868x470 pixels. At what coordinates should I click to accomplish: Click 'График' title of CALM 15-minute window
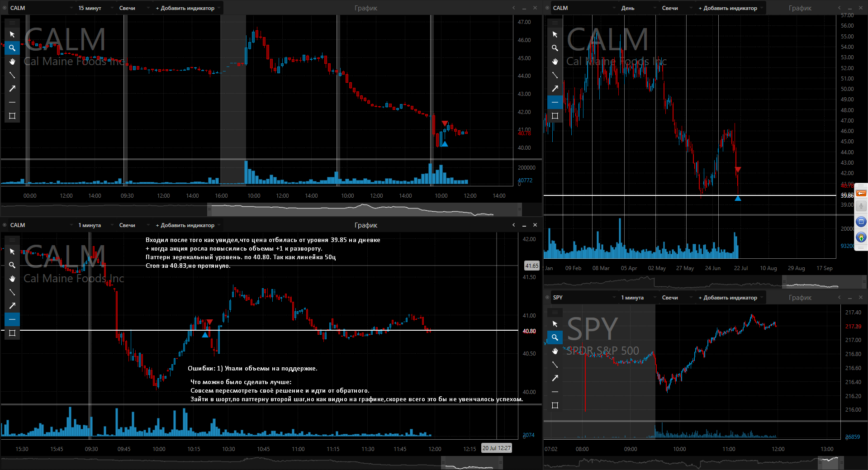pyautogui.click(x=365, y=8)
